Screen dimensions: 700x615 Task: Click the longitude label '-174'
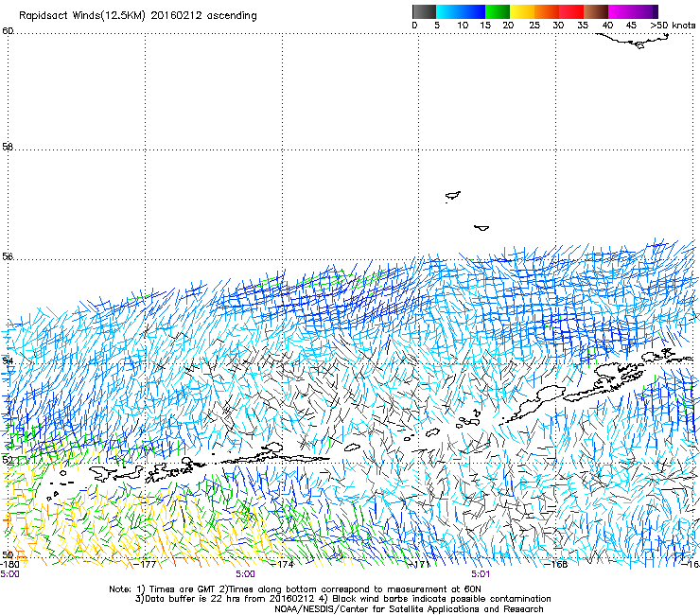click(283, 564)
